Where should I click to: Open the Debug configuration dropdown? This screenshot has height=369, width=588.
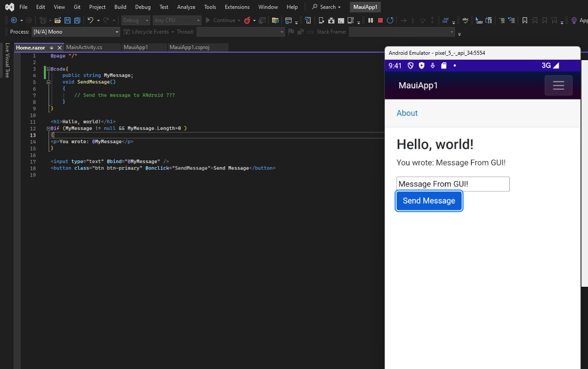tap(136, 20)
